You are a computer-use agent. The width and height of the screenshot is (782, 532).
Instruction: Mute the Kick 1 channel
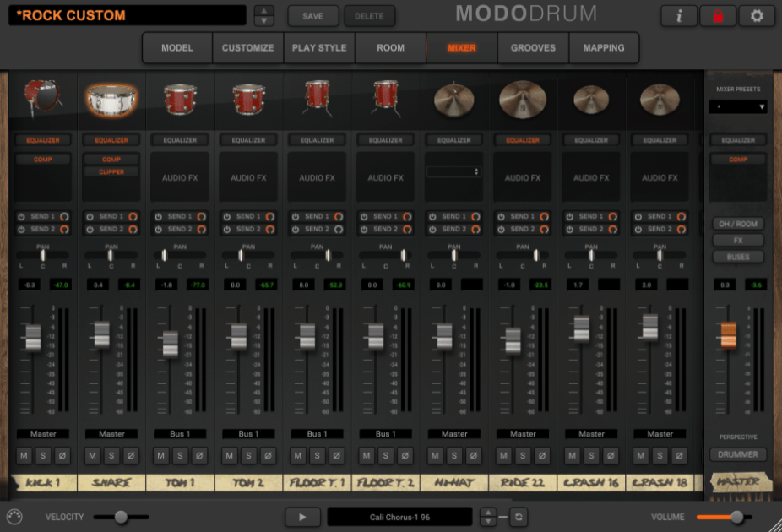pos(24,455)
